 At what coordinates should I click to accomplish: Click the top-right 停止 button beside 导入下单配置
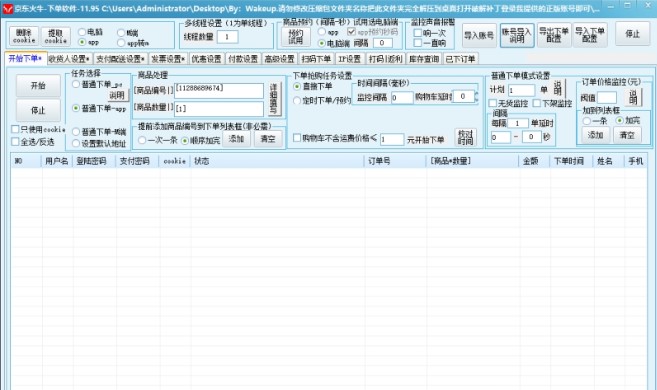[x=633, y=34]
